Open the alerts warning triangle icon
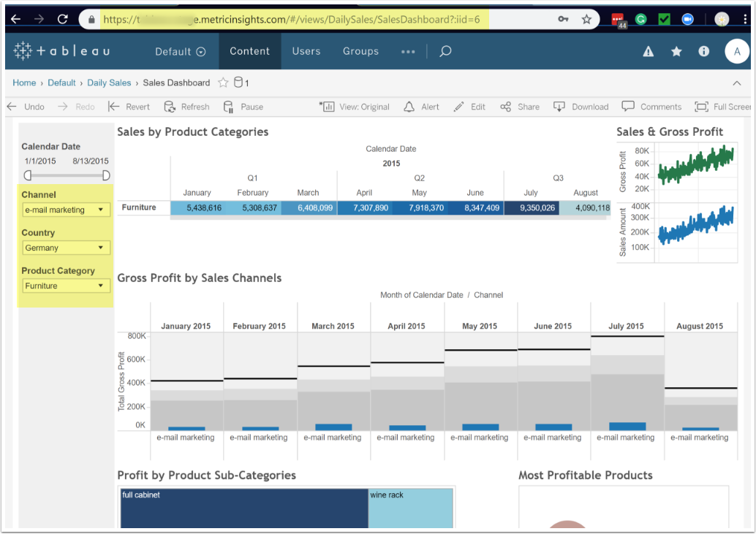 tap(648, 51)
